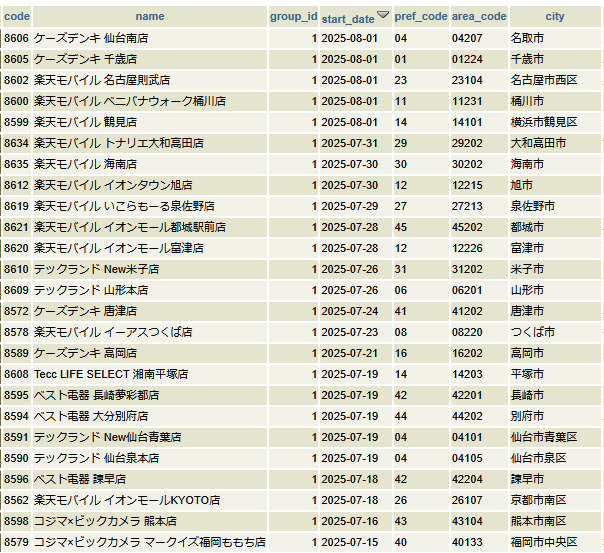Select name cell テックランド 山形本店
The width and height of the screenshot is (604, 553).
(150, 290)
